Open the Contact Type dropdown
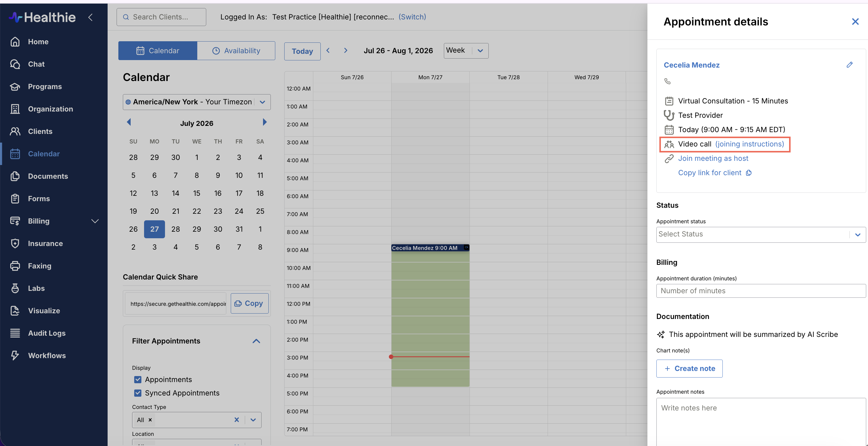The height and width of the screenshot is (446, 868). point(253,420)
